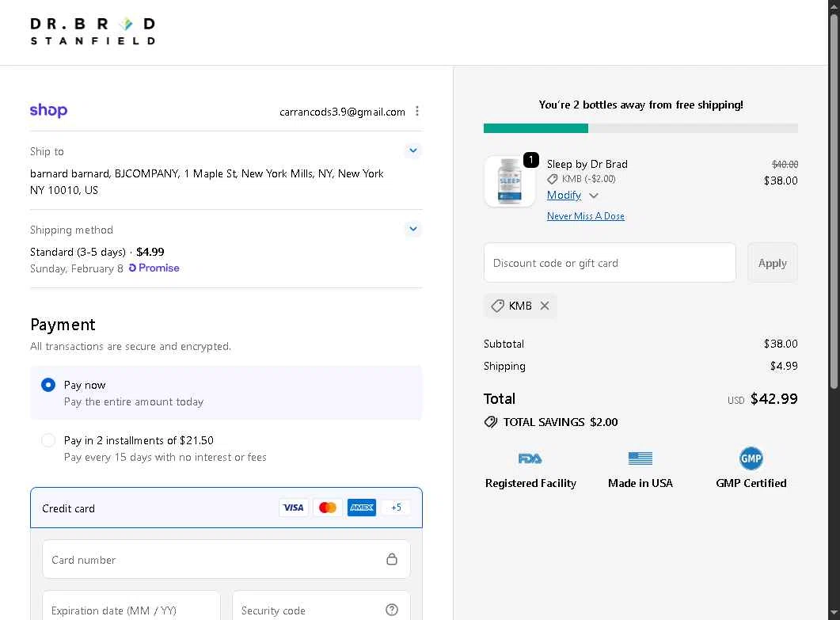Click the shipping address text

point(207,181)
